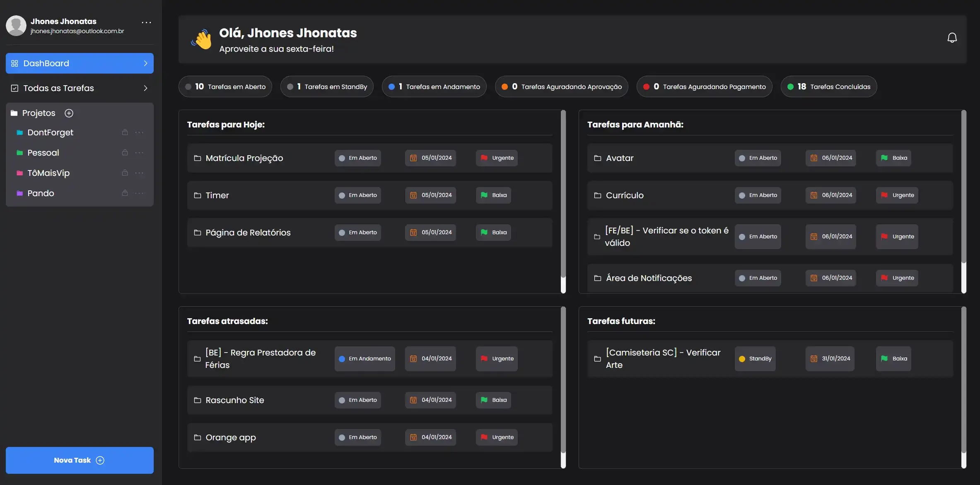
Task: Filter by 18 Tarefas Concluídas
Action: [x=829, y=86]
